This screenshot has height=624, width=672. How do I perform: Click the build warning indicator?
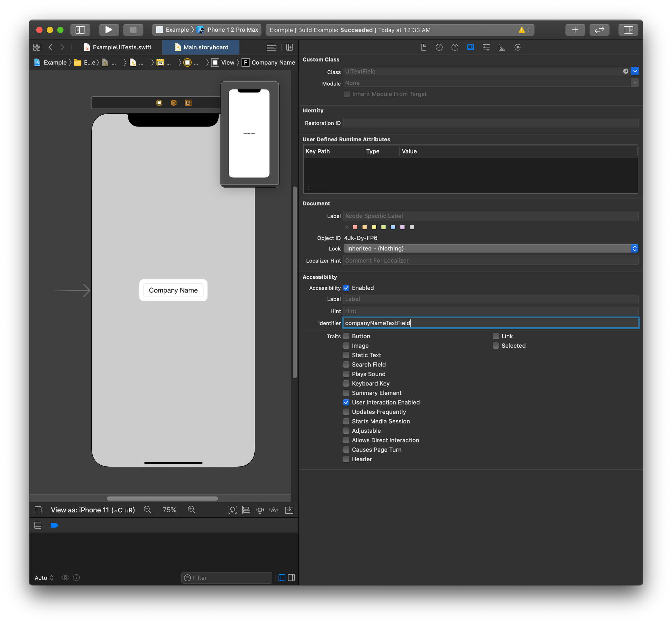(524, 30)
